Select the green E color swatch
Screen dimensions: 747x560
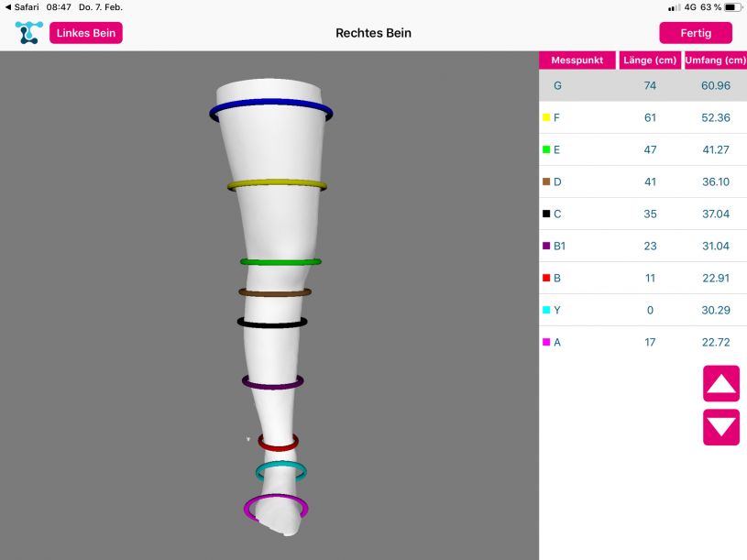(546, 149)
